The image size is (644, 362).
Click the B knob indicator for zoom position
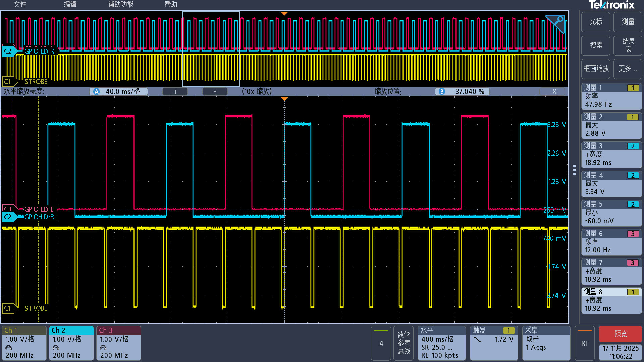442,92
